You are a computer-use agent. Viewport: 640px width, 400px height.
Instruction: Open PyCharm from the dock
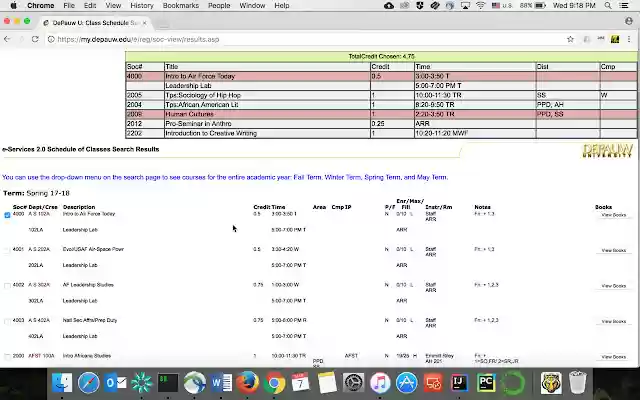click(x=486, y=382)
